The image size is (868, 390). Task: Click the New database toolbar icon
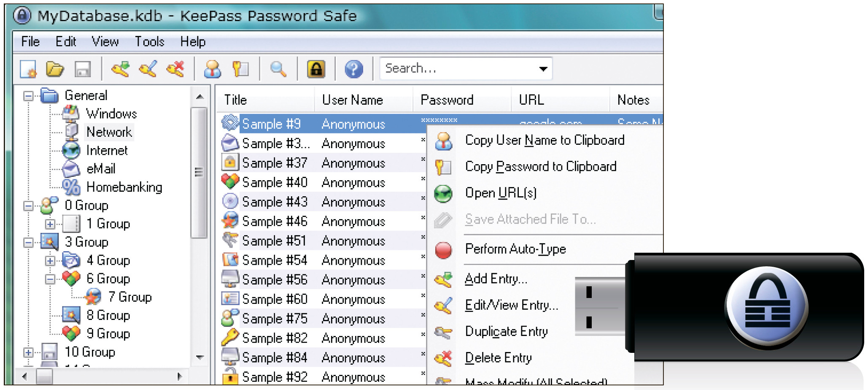[x=28, y=68]
